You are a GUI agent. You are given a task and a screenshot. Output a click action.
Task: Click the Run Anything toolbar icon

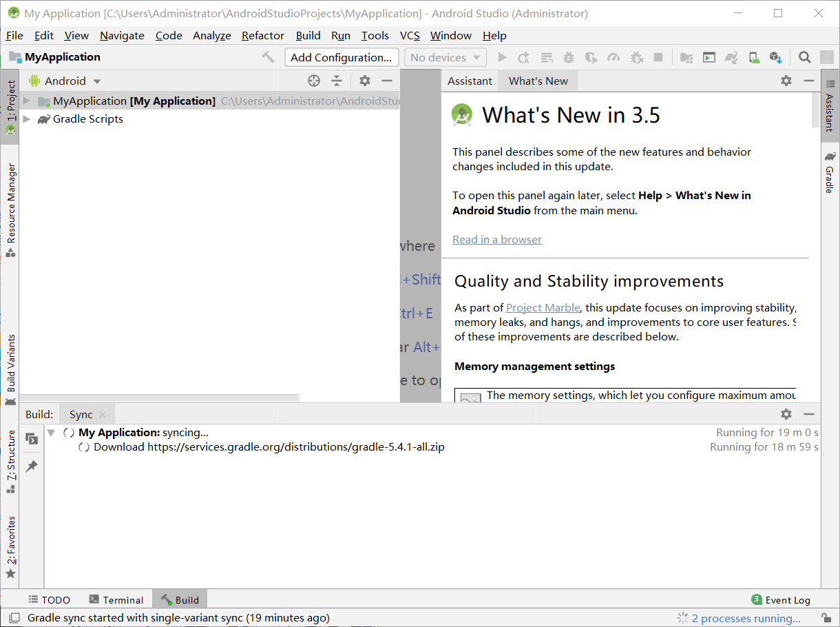pyautogui.click(x=709, y=58)
